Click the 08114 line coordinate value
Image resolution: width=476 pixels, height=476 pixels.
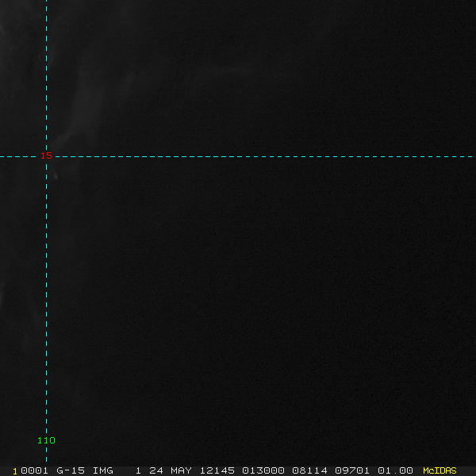tap(309, 470)
